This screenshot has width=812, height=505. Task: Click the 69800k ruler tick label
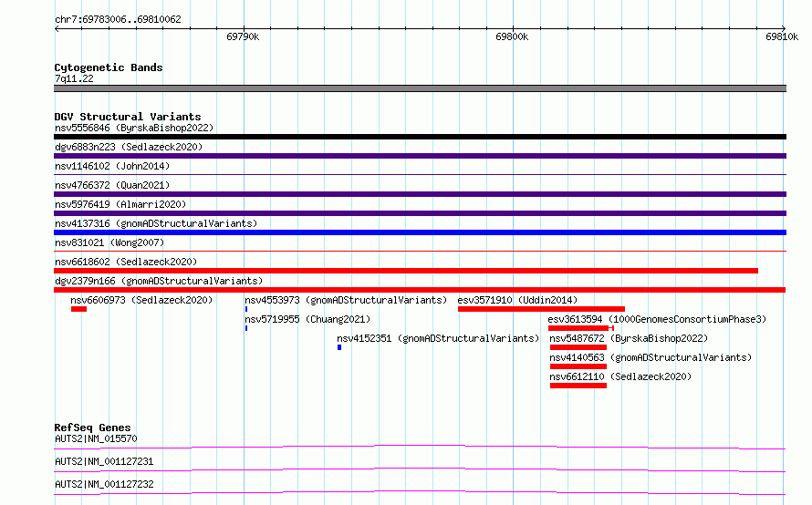[512, 36]
